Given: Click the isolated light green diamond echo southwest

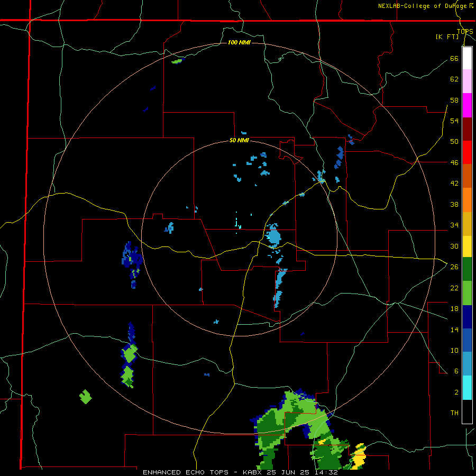Looking at the screenshot, I should 86,397.
